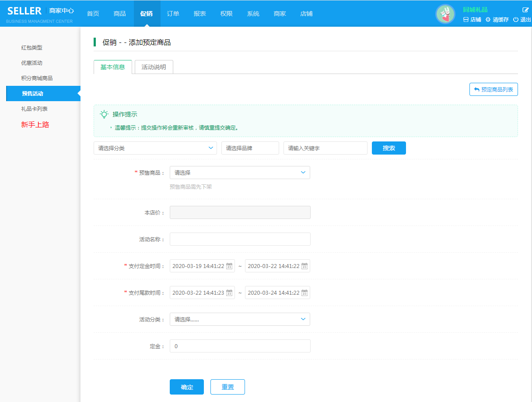Select 礼品卡列表 in the sidebar
Viewport: 532px width, 402px height.
(x=35, y=109)
